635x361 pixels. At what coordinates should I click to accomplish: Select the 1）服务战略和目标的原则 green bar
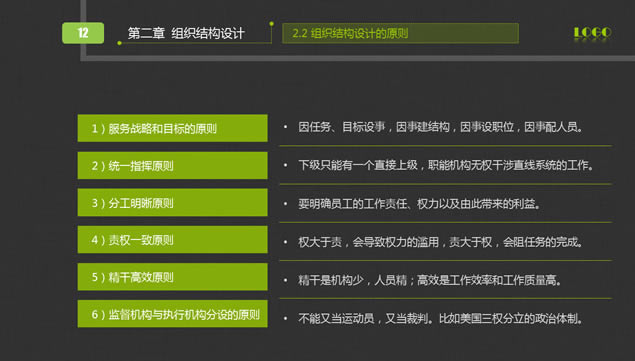click(173, 128)
